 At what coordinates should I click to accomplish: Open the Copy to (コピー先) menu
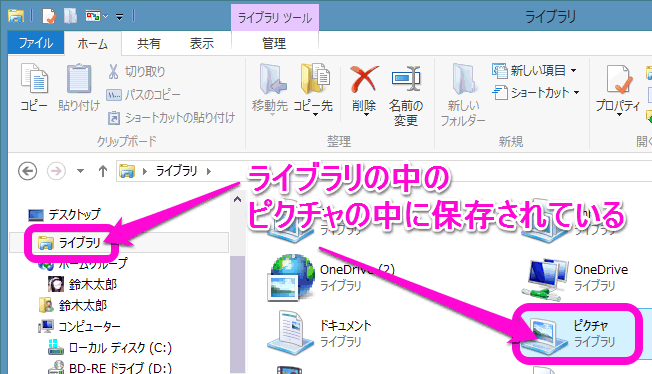[x=314, y=89]
